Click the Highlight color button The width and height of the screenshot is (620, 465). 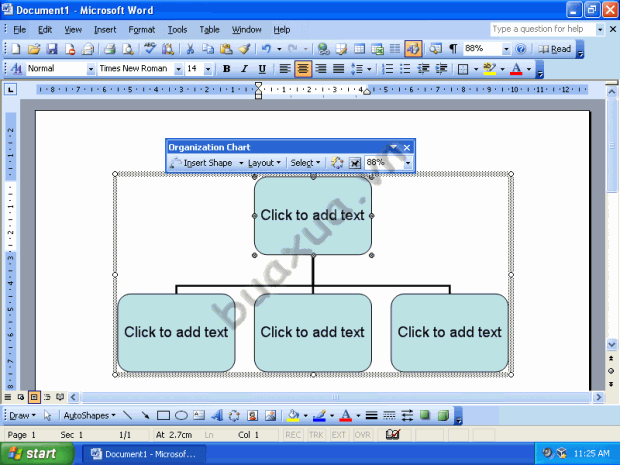(x=490, y=69)
